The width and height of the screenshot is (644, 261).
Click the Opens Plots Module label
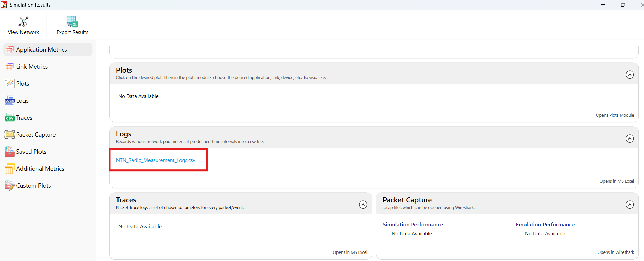click(615, 115)
